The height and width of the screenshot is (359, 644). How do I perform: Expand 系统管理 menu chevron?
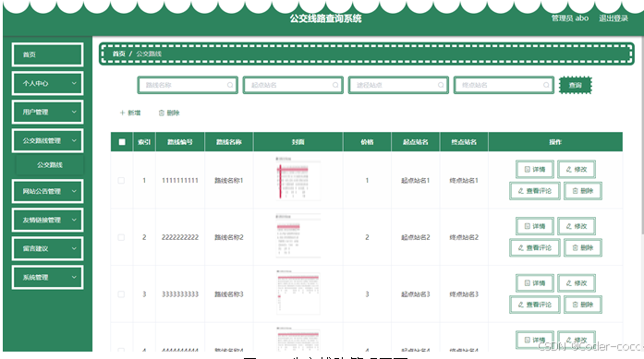coord(74,277)
